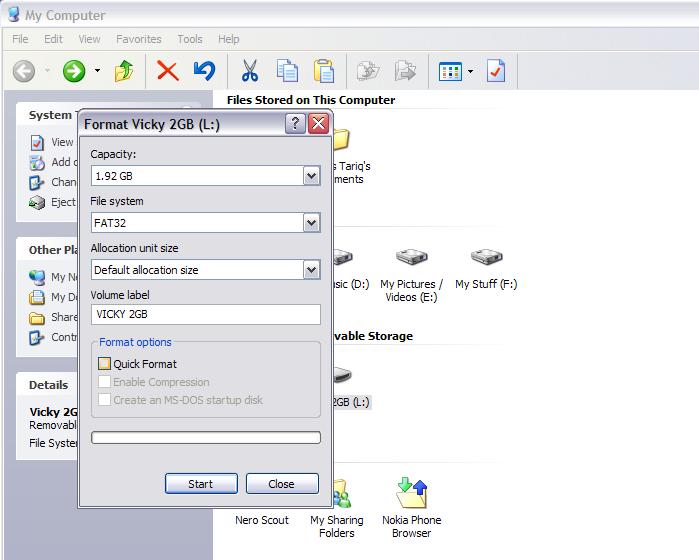The height and width of the screenshot is (560, 699).
Task: Click the Cut scissors icon
Action: (249, 71)
